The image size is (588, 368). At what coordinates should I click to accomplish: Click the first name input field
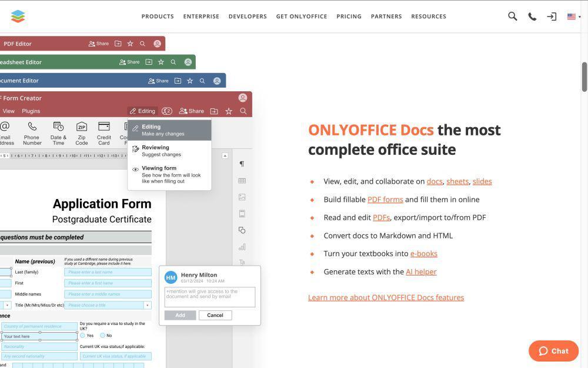tap(108, 283)
